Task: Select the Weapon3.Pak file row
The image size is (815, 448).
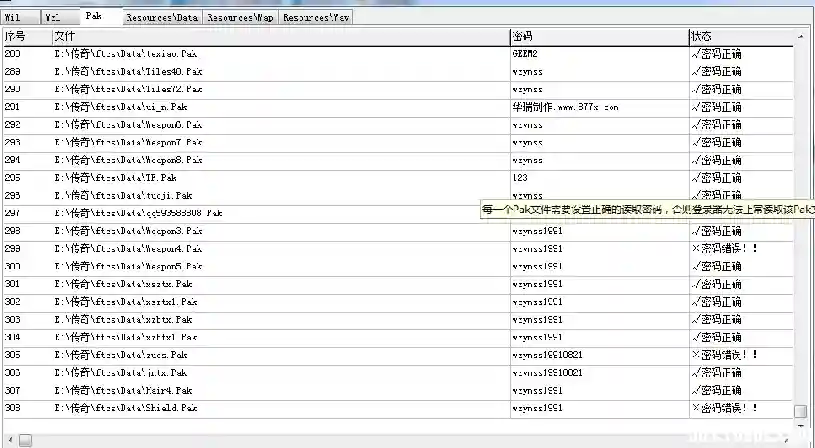Action: pos(398,231)
